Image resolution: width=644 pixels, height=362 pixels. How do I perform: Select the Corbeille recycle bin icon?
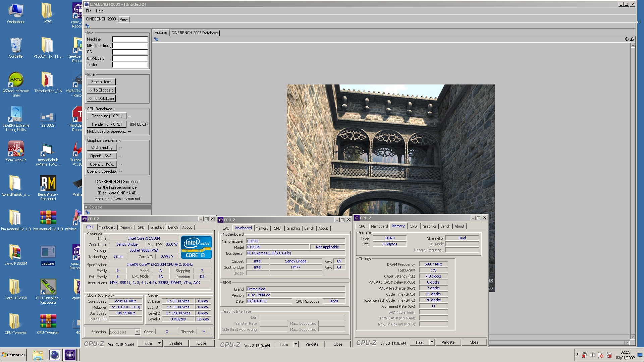click(x=16, y=48)
